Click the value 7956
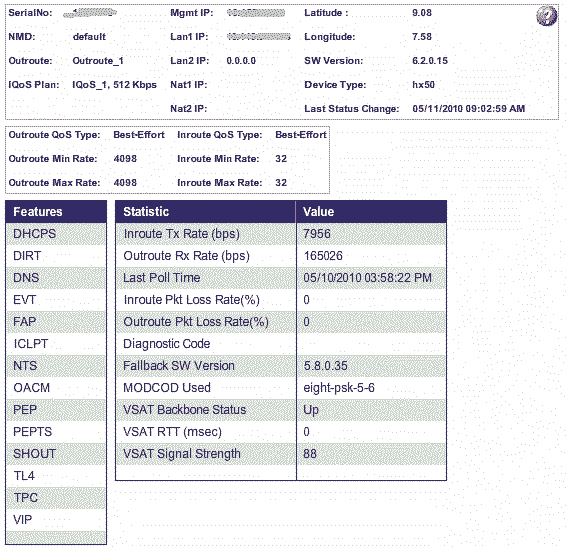This screenshot has width=566, height=547. (x=317, y=234)
